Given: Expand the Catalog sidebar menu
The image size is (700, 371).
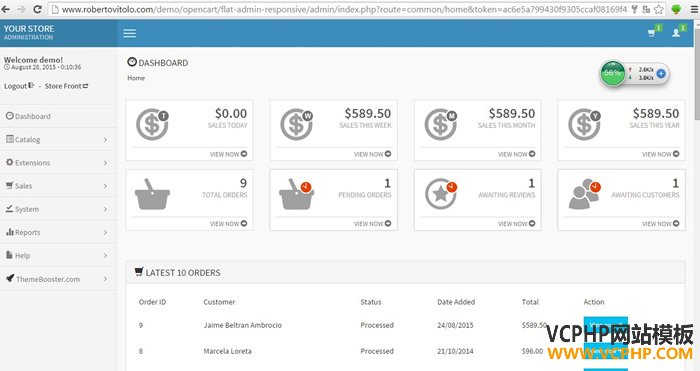Looking at the screenshot, I should point(58,139).
